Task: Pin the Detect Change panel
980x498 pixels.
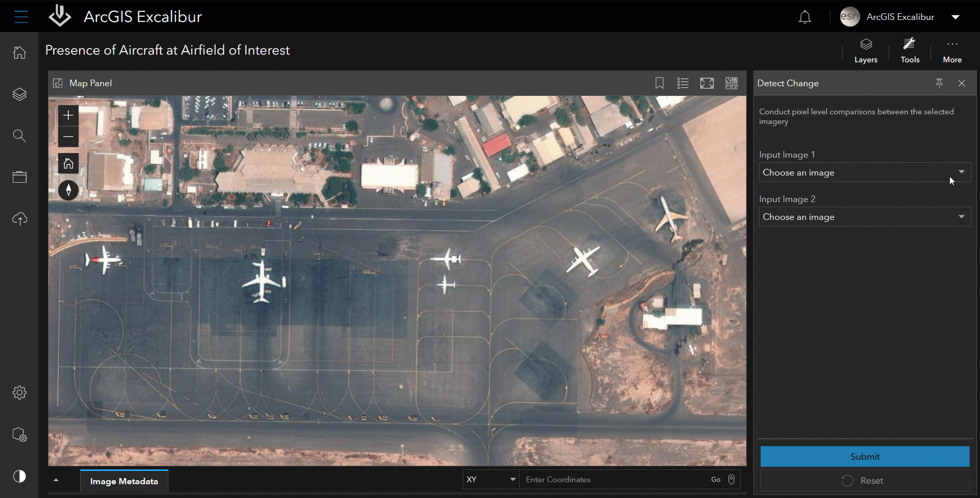Action: (939, 83)
